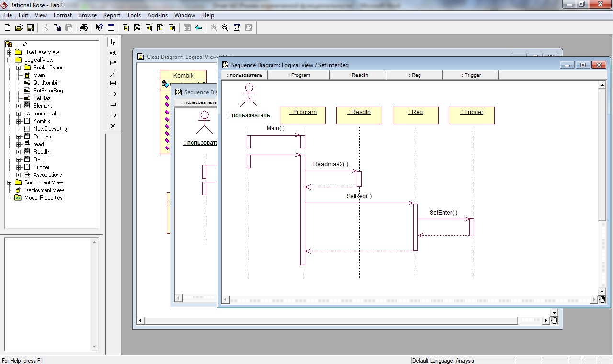Select the Destruction Marker X tool
This screenshot has height=364, width=613.
click(113, 126)
